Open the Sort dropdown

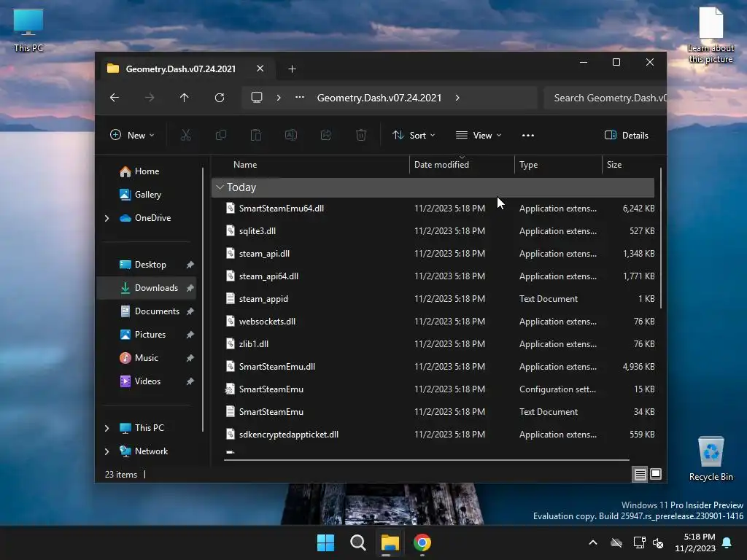[x=414, y=135]
